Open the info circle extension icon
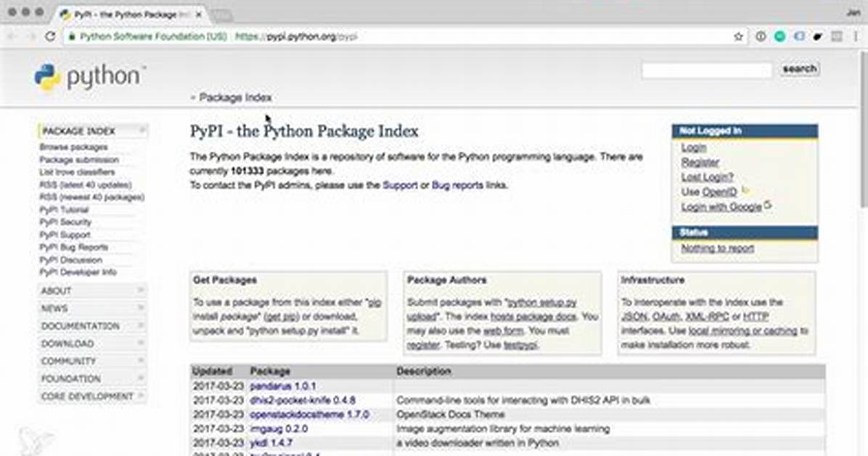Screen dimensions: 868x456 coord(761,36)
